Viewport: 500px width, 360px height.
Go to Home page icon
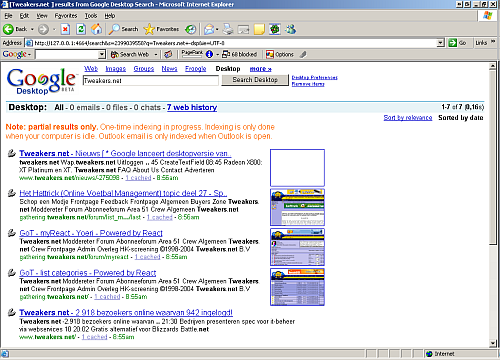97,29
